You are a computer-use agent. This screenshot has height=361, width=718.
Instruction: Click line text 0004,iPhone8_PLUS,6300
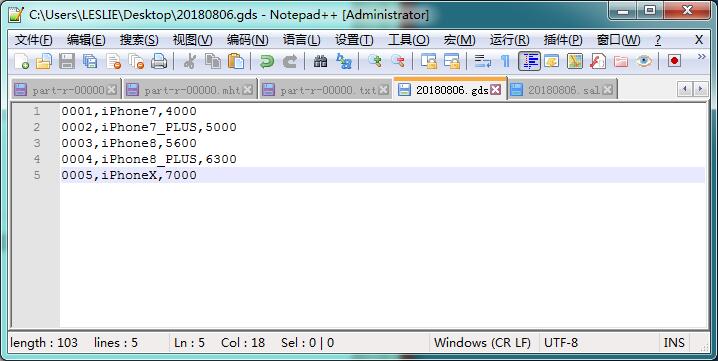[149, 159]
